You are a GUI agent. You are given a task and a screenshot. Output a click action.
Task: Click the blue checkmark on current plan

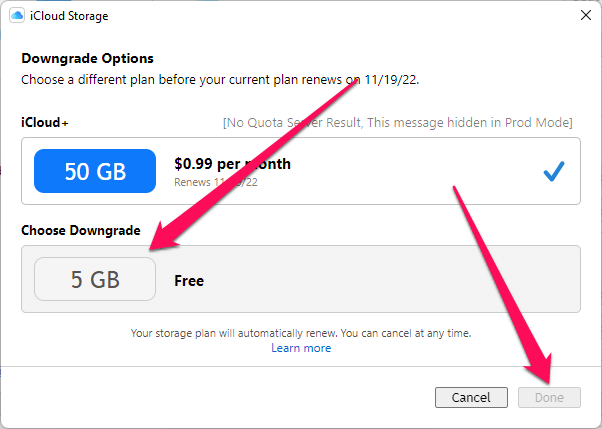(x=554, y=171)
